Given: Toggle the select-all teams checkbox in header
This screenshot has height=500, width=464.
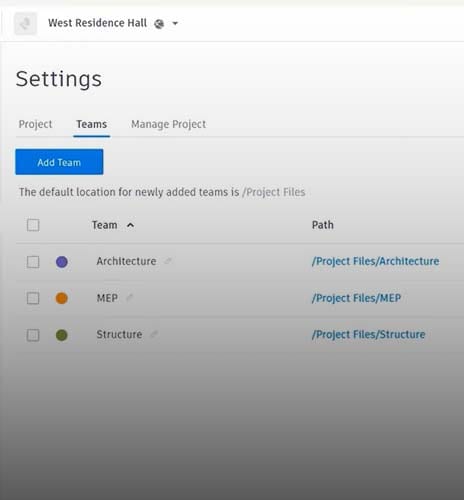Looking at the screenshot, I should pos(33,225).
